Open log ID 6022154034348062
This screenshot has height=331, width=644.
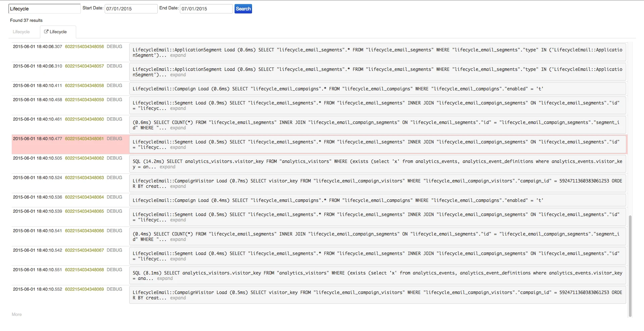tap(84, 158)
